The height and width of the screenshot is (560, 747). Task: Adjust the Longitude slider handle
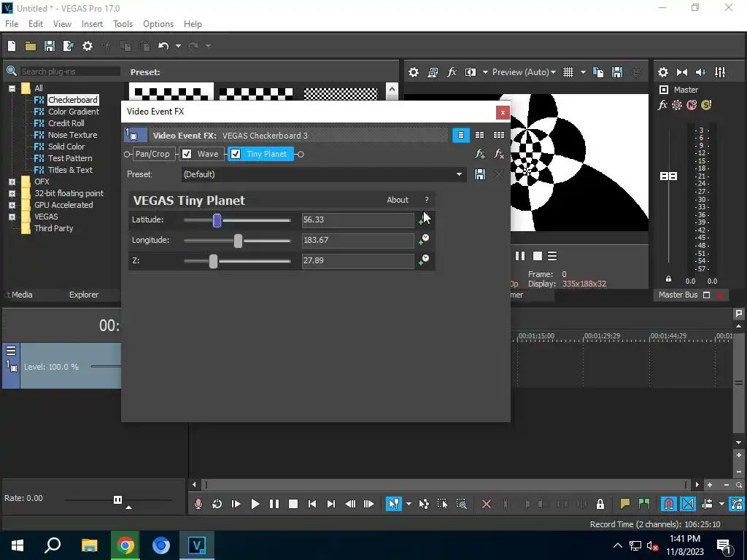(x=239, y=241)
